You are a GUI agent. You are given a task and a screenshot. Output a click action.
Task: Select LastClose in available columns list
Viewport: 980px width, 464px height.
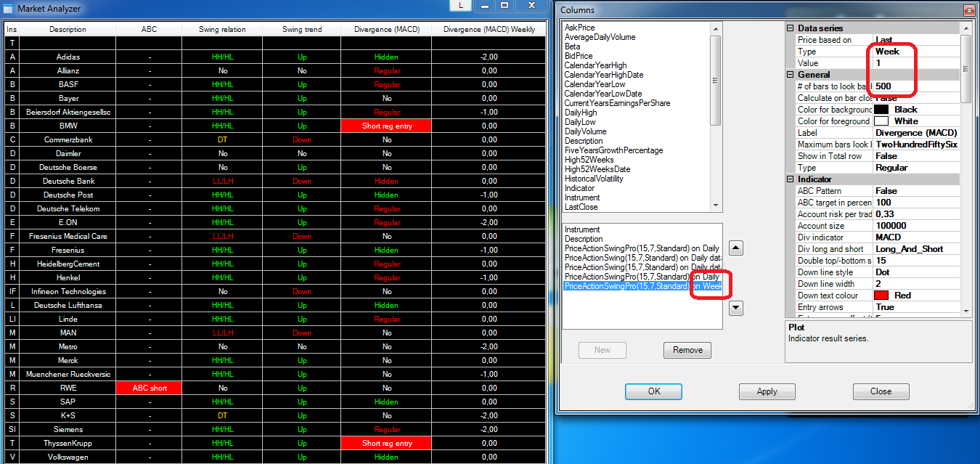[582, 207]
